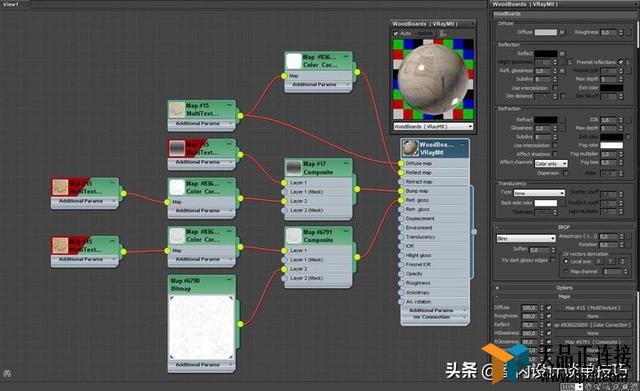Click the diffuse map 'M' button beside Diffuse swatch

(x=562, y=32)
